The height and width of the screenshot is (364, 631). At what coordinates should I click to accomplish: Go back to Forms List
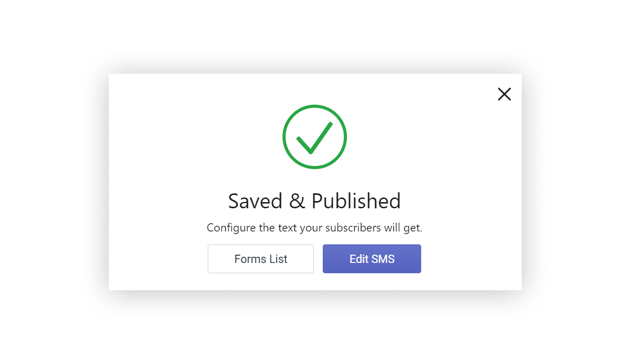pyautogui.click(x=261, y=259)
